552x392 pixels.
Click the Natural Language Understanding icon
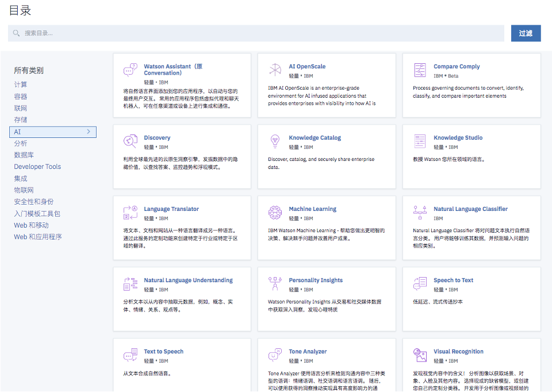click(131, 284)
